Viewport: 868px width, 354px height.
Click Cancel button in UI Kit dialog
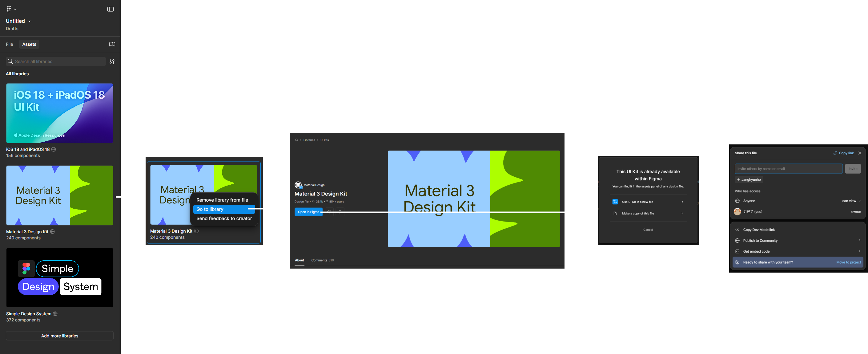648,230
